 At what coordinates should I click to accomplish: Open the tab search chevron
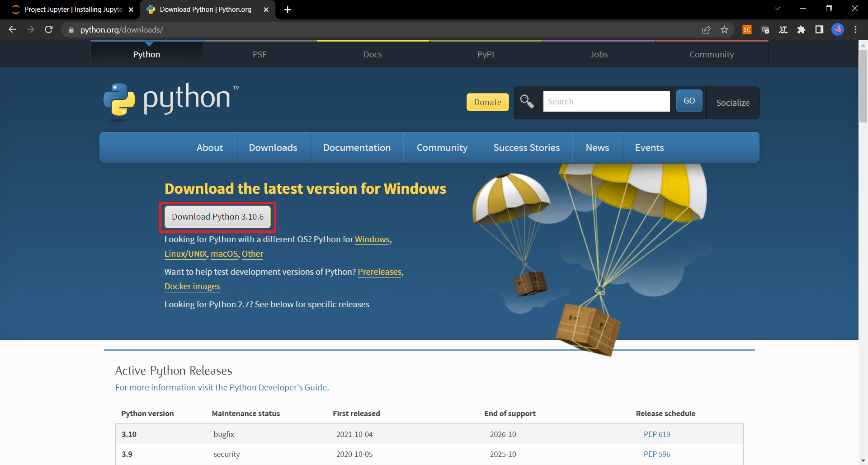coord(778,9)
